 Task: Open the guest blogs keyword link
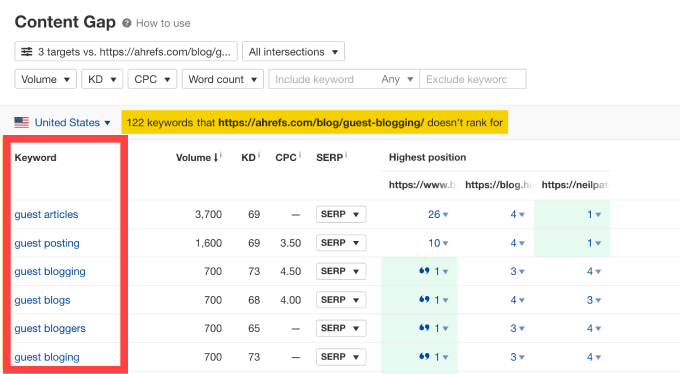(42, 300)
